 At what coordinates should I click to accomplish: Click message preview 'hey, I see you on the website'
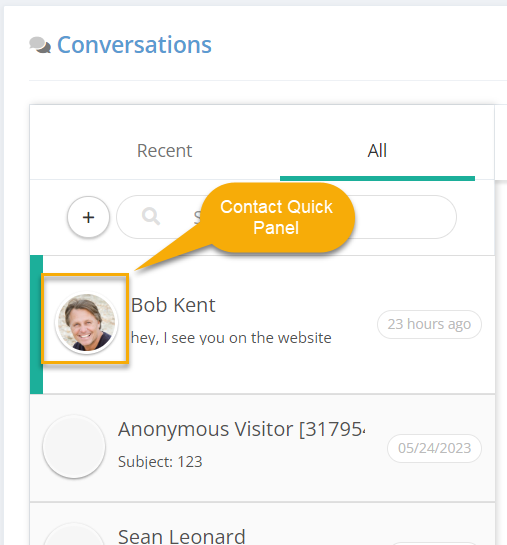231,338
